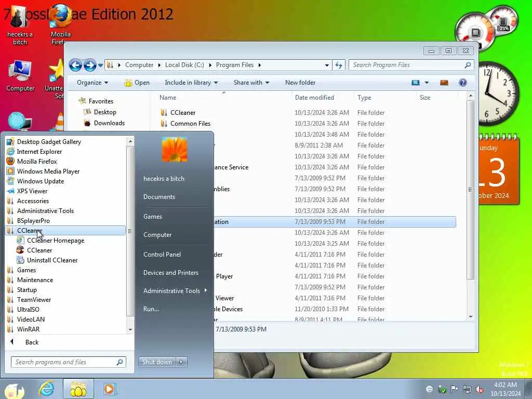This screenshot has height=399, width=532.
Task: Select the Common Files folder
Action: 190,124
